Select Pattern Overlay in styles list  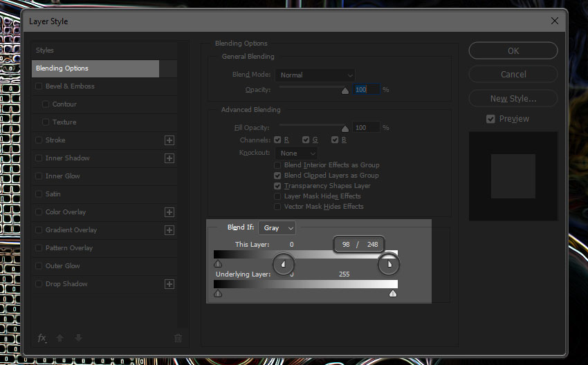pyautogui.click(x=69, y=248)
